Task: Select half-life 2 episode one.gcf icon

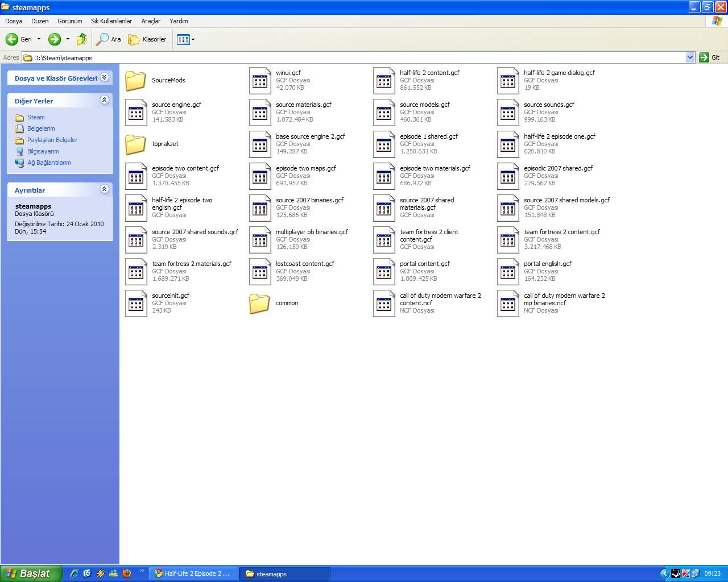Action: [x=508, y=144]
